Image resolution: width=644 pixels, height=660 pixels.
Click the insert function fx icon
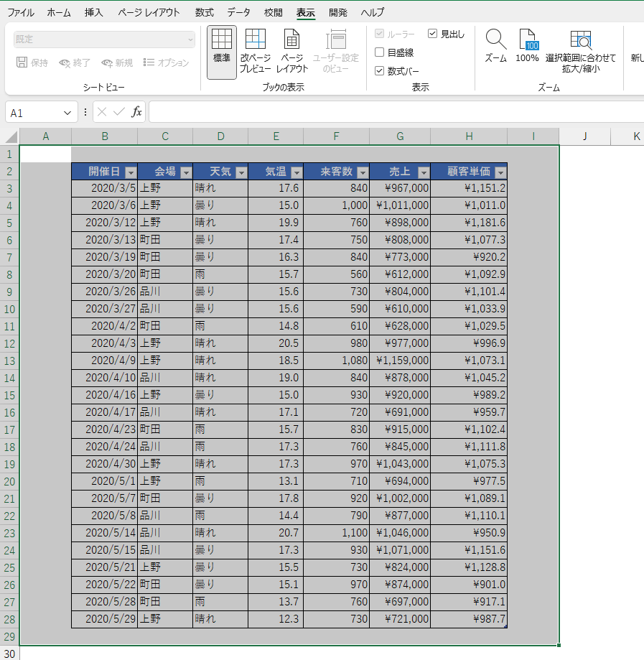[136, 112]
